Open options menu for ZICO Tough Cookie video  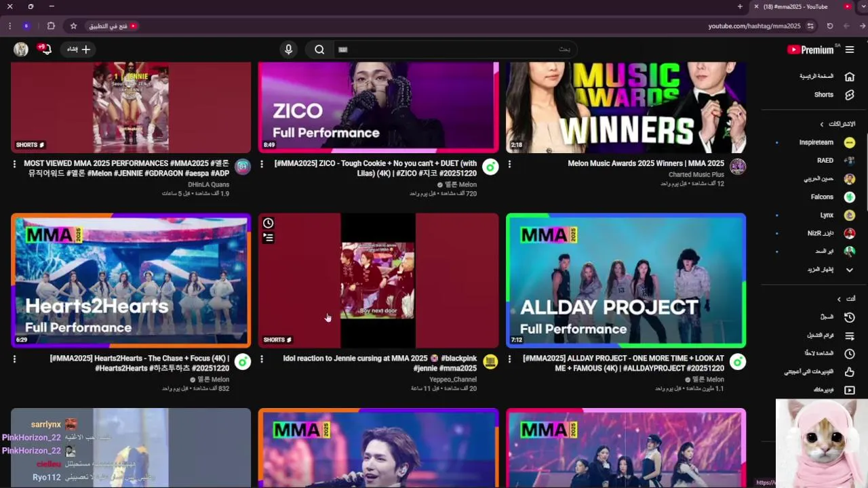(x=262, y=164)
